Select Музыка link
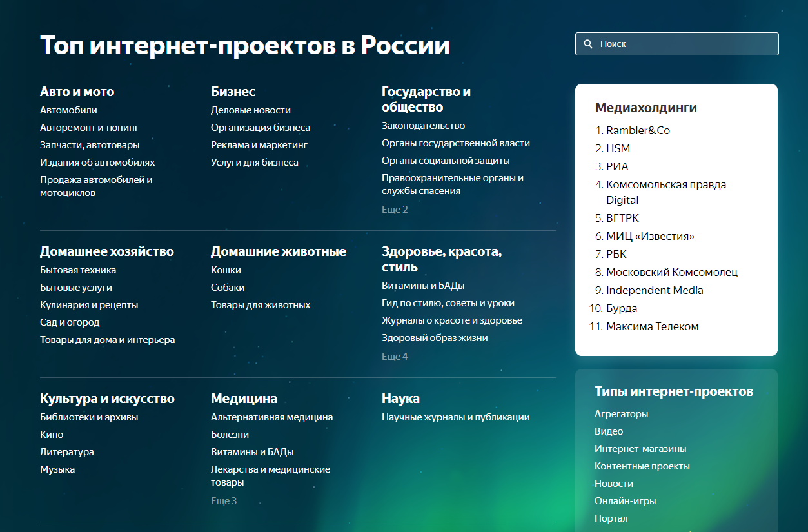Screen dimensions: 808x532 pyautogui.click(x=57, y=469)
